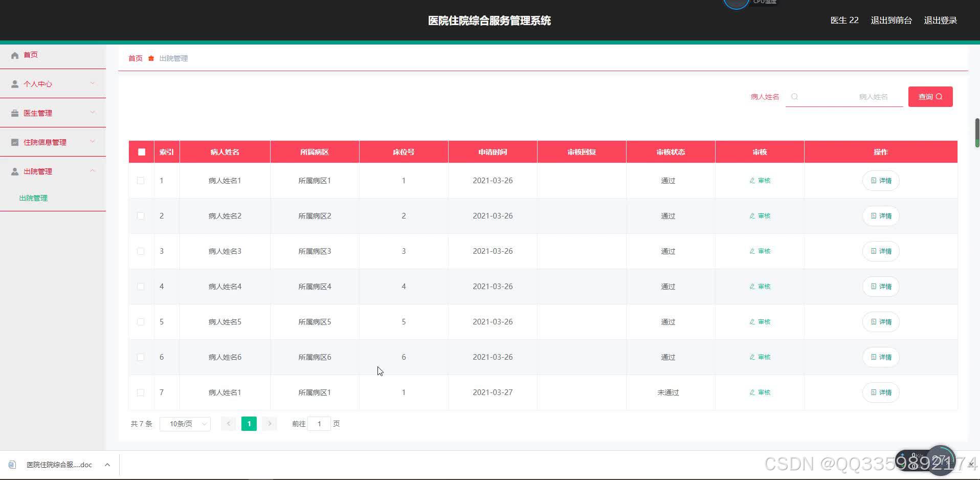This screenshot has width=980, height=480.
Task: Go to previous page arrow
Action: click(229, 424)
